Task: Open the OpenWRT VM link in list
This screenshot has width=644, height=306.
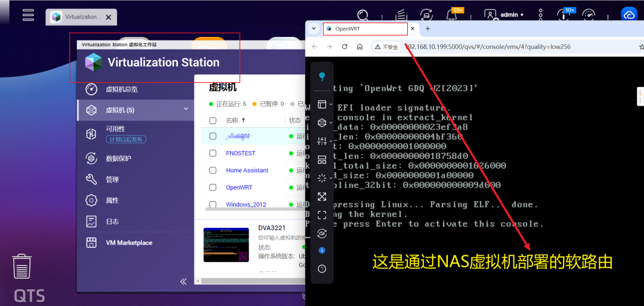Action: point(239,187)
